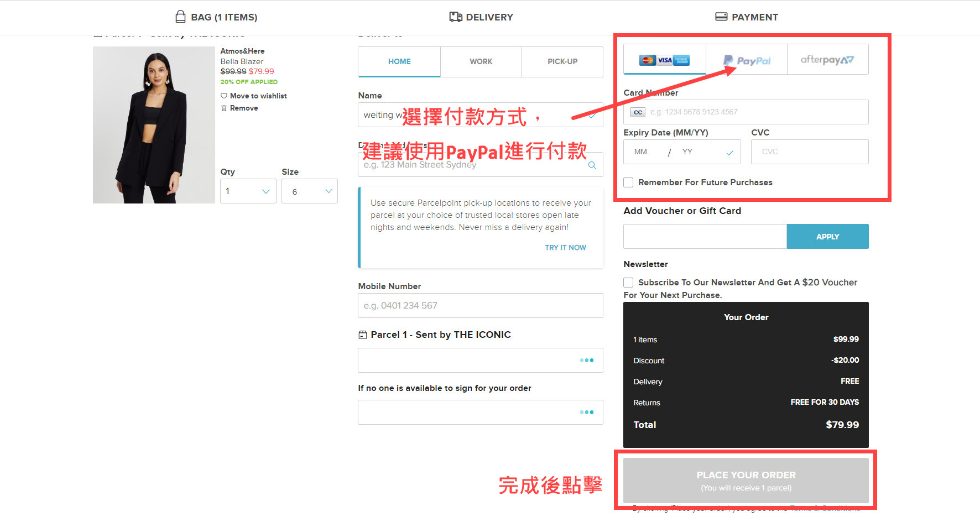Click the trash icon to remove item
980x522 pixels.
[224, 108]
